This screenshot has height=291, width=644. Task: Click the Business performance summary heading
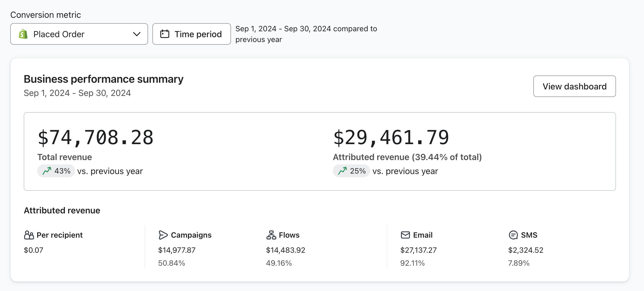coord(104,79)
